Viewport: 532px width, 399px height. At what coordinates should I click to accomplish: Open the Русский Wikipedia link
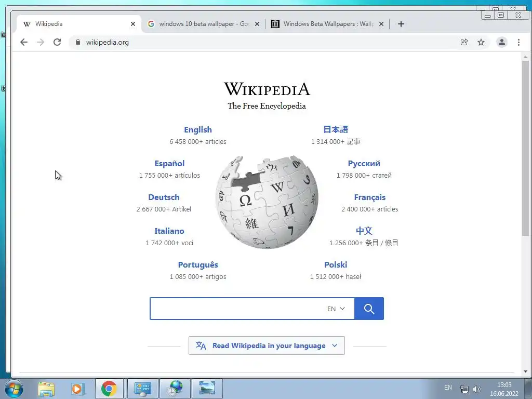click(364, 164)
